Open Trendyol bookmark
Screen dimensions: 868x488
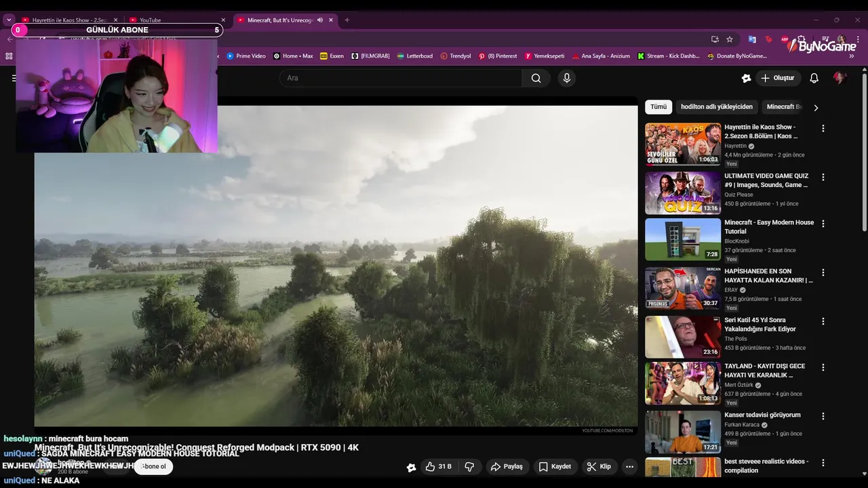[x=456, y=56]
